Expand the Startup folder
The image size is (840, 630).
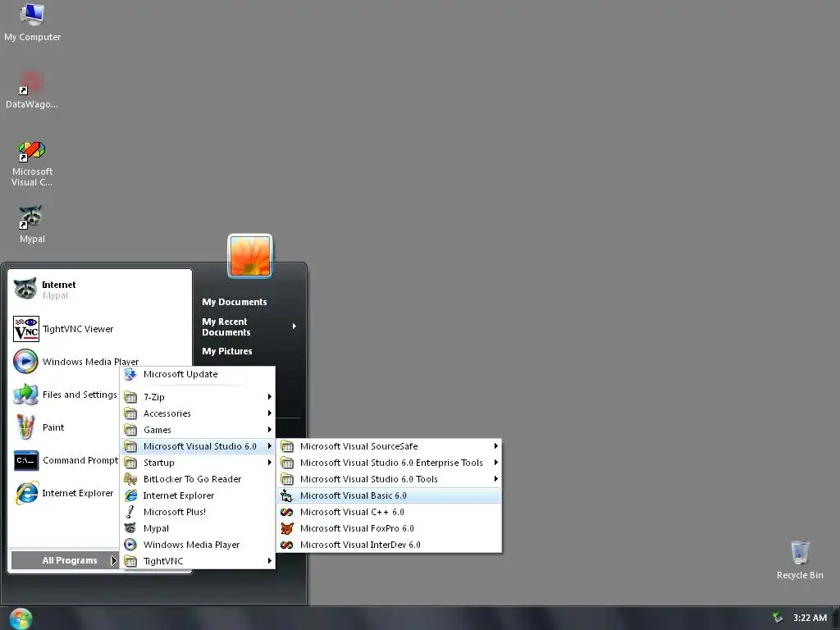(x=197, y=463)
